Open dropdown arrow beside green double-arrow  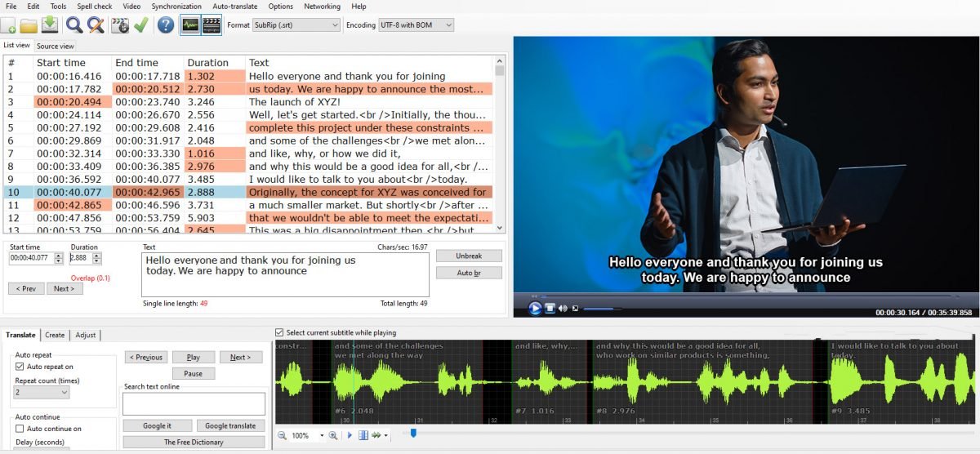point(386,436)
